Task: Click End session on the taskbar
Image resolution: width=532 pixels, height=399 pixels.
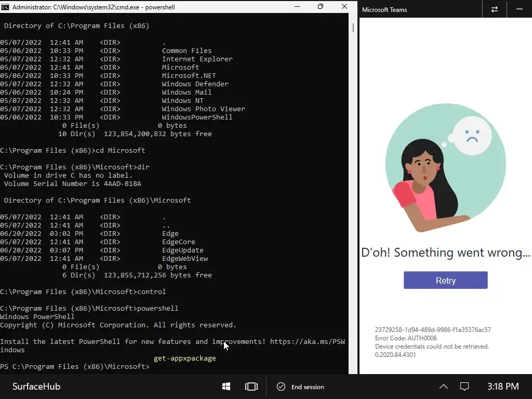Action: (301, 387)
